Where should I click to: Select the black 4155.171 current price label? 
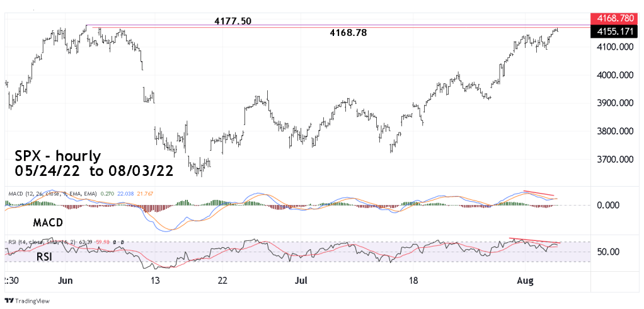coord(616,31)
